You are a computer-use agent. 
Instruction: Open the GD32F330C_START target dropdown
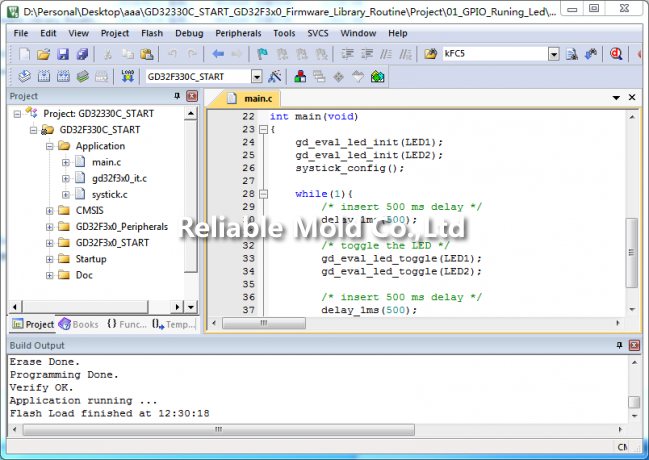point(256,76)
